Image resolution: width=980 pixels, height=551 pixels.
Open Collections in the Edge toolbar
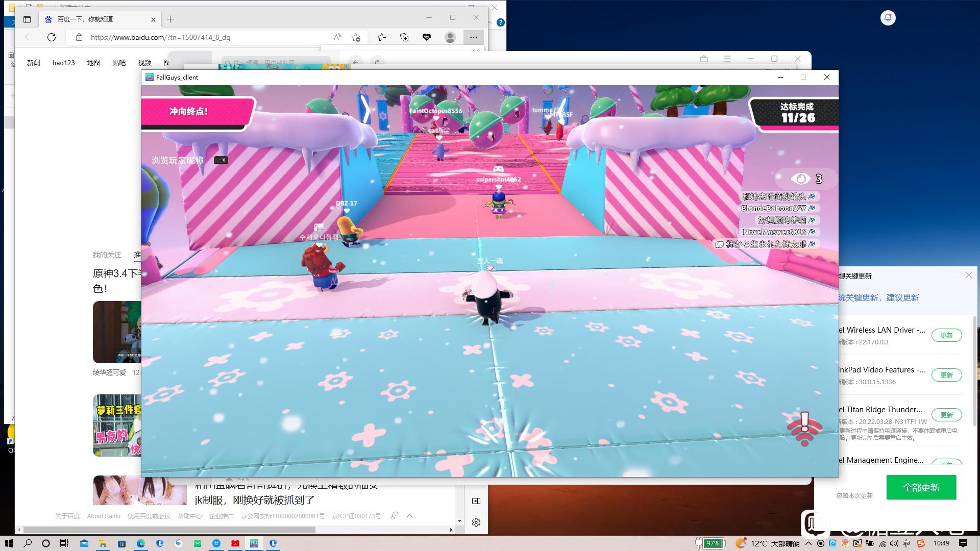(404, 37)
